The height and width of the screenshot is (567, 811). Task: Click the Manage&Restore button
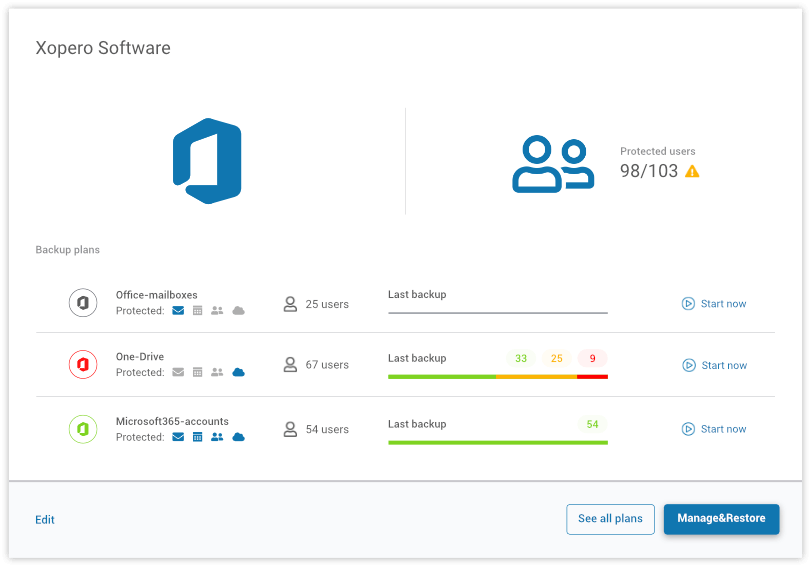(x=721, y=519)
